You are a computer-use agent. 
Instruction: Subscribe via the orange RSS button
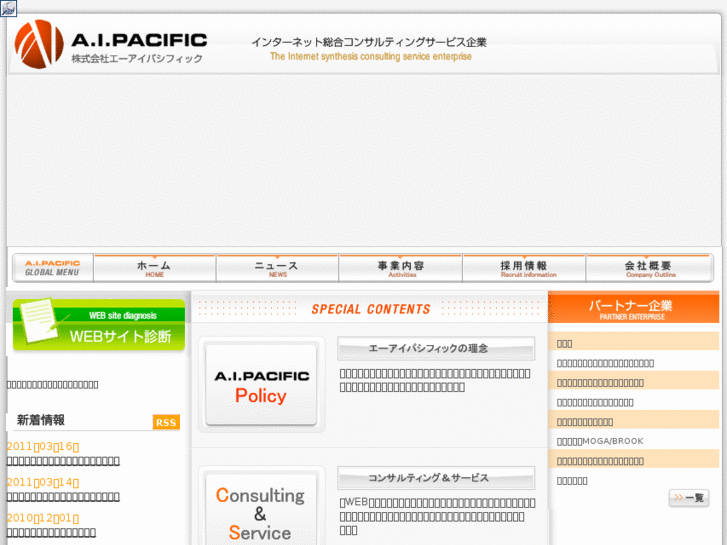166,422
